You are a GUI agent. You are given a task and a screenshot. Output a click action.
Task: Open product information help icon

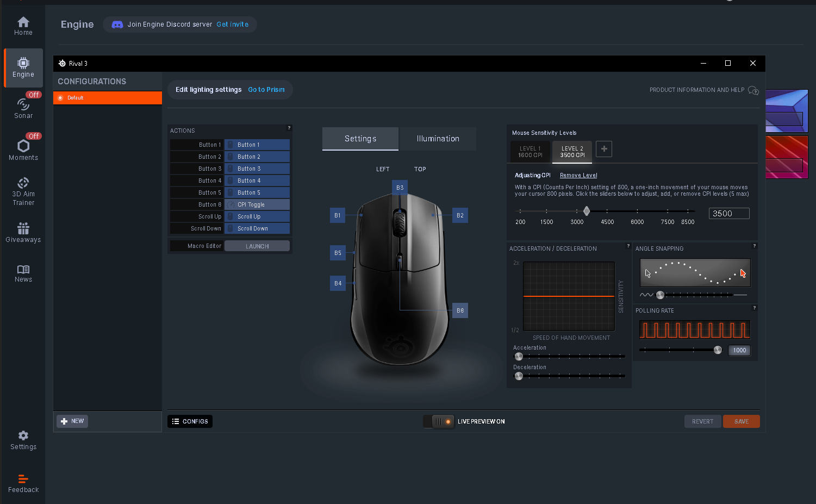pyautogui.click(x=753, y=90)
